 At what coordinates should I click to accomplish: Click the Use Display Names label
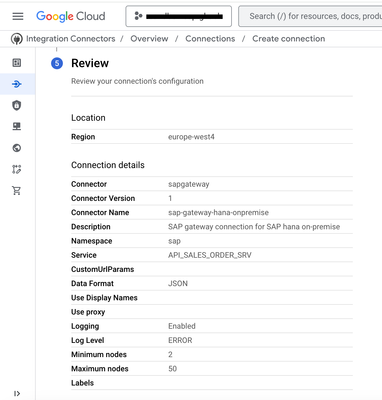pos(104,298)
